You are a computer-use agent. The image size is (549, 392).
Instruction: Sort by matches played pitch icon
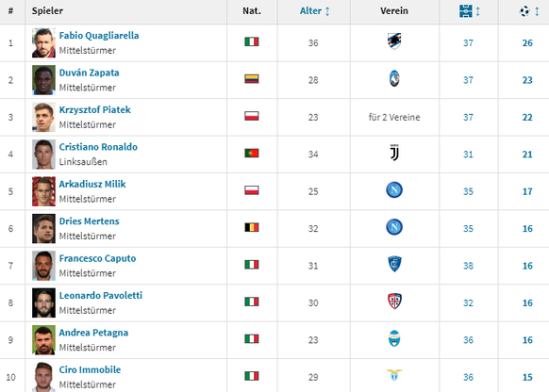469,11
